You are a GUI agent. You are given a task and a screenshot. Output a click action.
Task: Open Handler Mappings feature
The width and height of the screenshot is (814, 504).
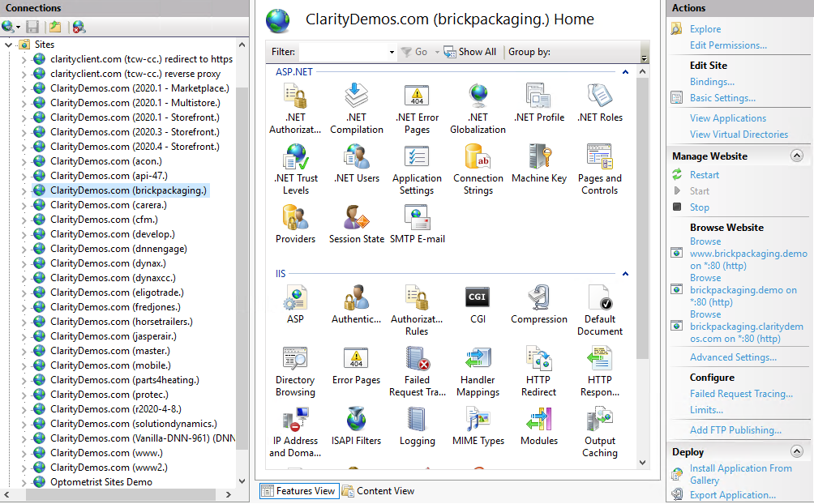pos(478,372)
